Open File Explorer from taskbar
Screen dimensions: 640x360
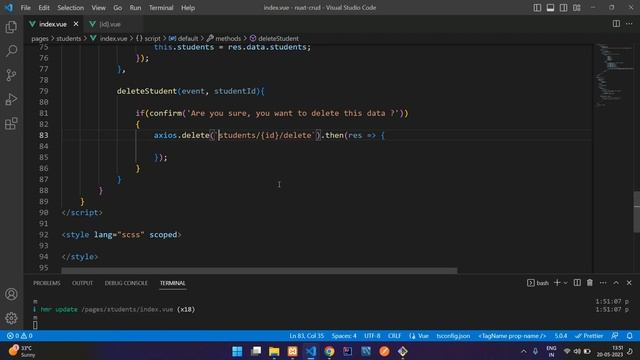tap(274, 351)
